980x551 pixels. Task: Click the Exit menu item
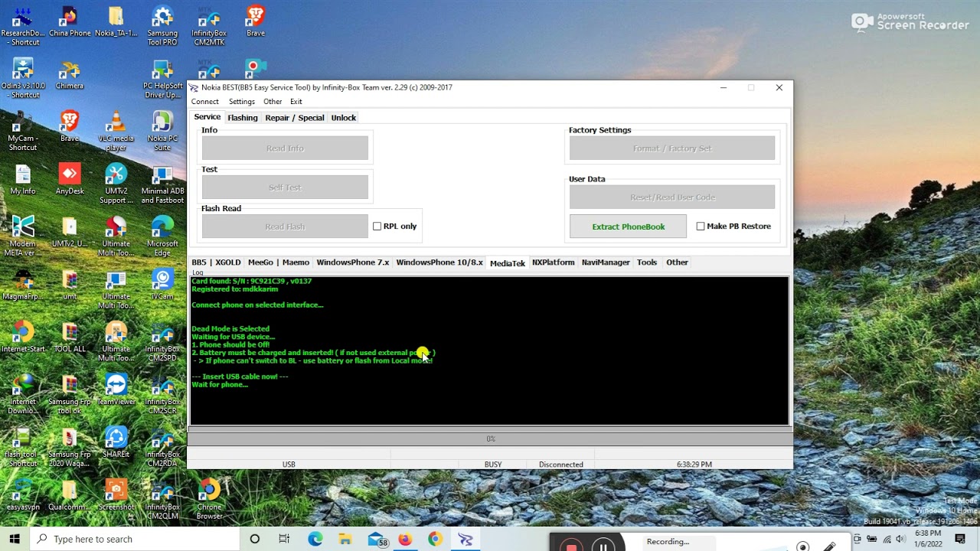tap(296, 102)
